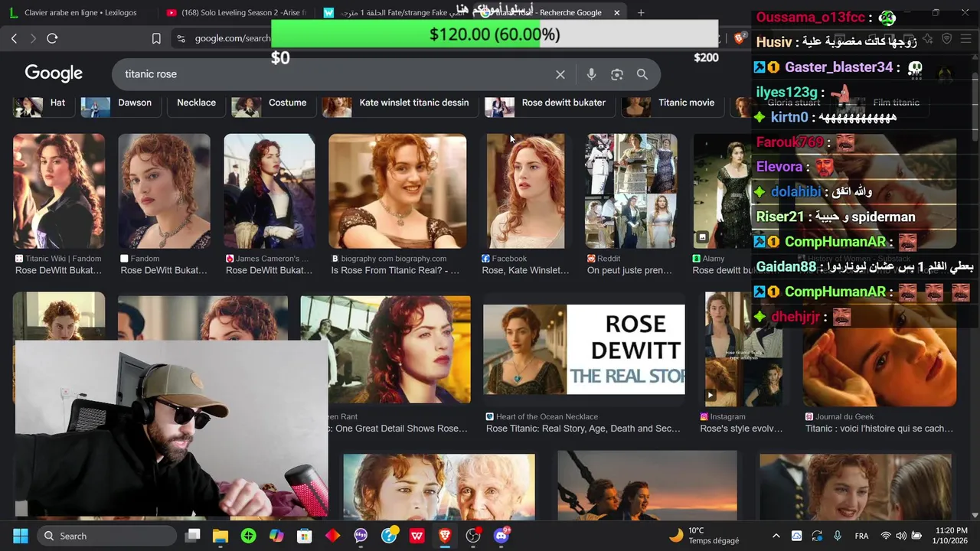Image resolution: width=980 pixels, height=551 pixels.
Task: Click the Google logo
Action: pyautogui.click(x=54, y=73)
